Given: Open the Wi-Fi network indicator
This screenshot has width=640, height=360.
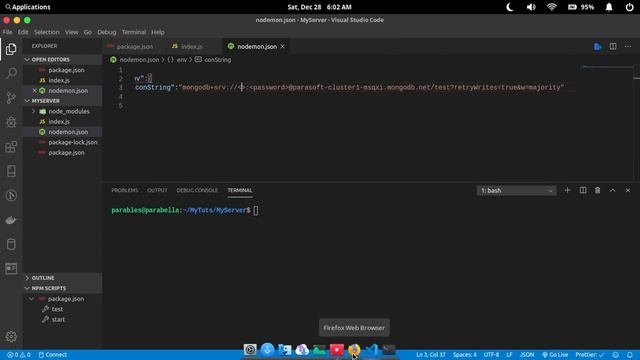Looking at the screenshot, I should pos(551,7).
